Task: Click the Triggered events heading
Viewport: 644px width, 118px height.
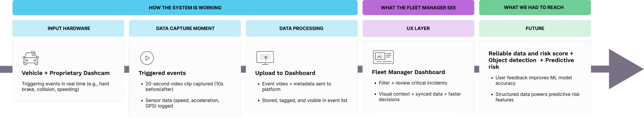Action: point(162,73)
